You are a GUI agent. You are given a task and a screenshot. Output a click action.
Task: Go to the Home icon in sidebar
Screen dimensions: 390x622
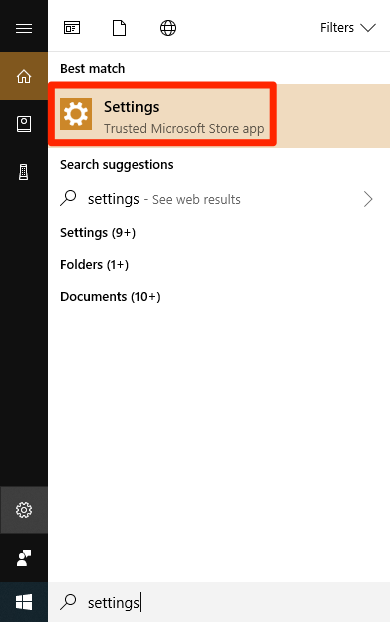click(24, 76)
